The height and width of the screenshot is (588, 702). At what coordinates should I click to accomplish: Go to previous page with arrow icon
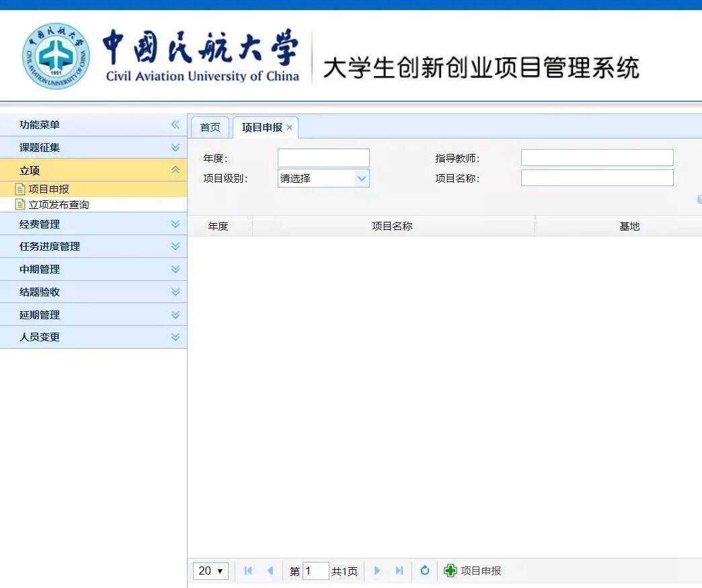coord(268,571)
